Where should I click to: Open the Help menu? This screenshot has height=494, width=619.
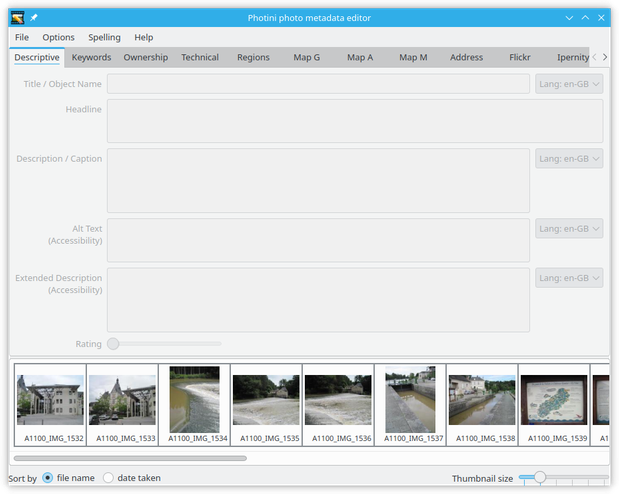click(x=144, y=38)
